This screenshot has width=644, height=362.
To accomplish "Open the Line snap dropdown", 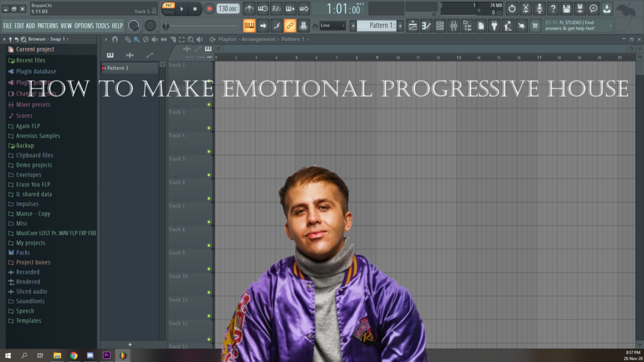I will pyautogui.click(x=333, y=26).
